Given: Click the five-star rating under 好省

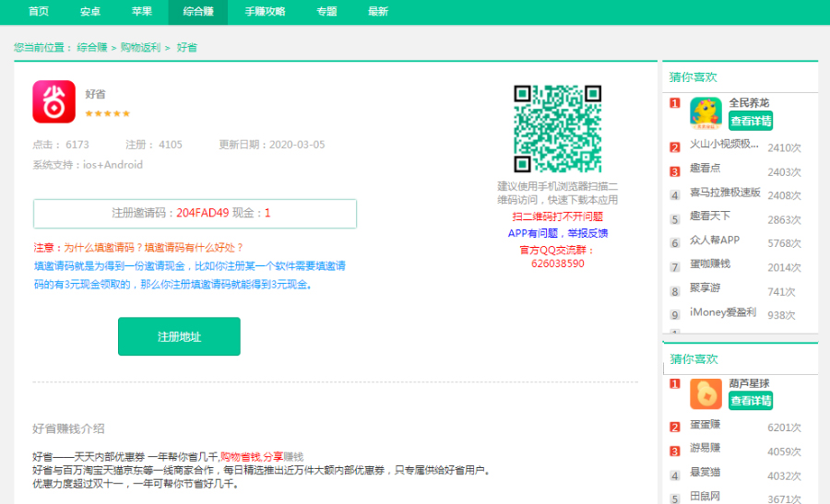Looking at the screenshot, I should coord(108,113).
